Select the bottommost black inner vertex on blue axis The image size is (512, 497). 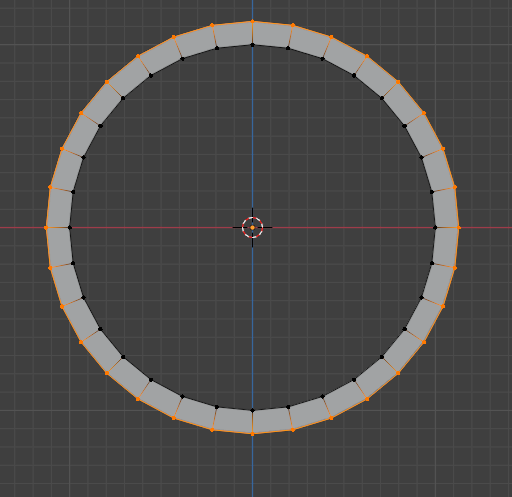pos(252,410)
